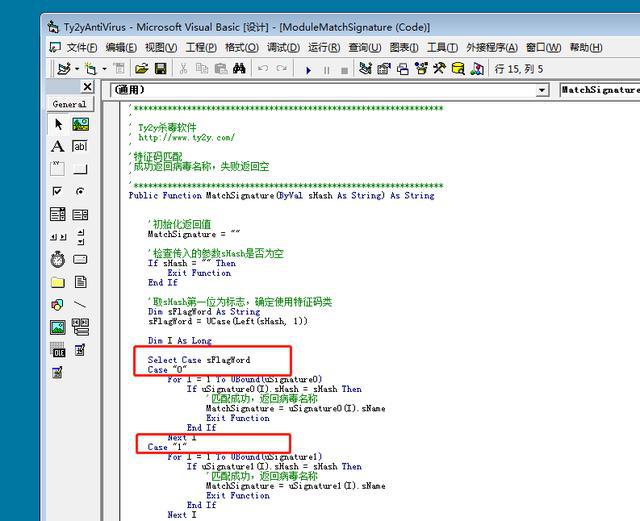The width and height of the screenshot is (640, 521).
Task: Open the Menu Editor toolbar icon
Action: point(119,69)
